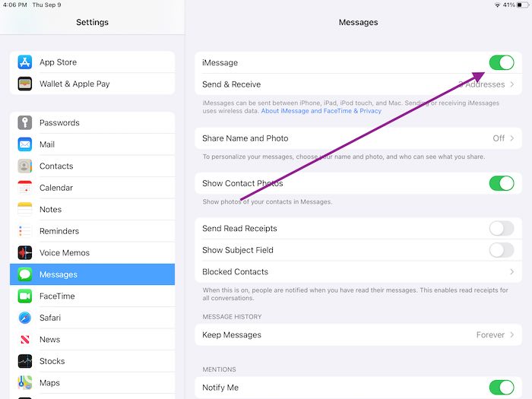
Task: Select Calendar in settings sidebar
Action: 92,188
